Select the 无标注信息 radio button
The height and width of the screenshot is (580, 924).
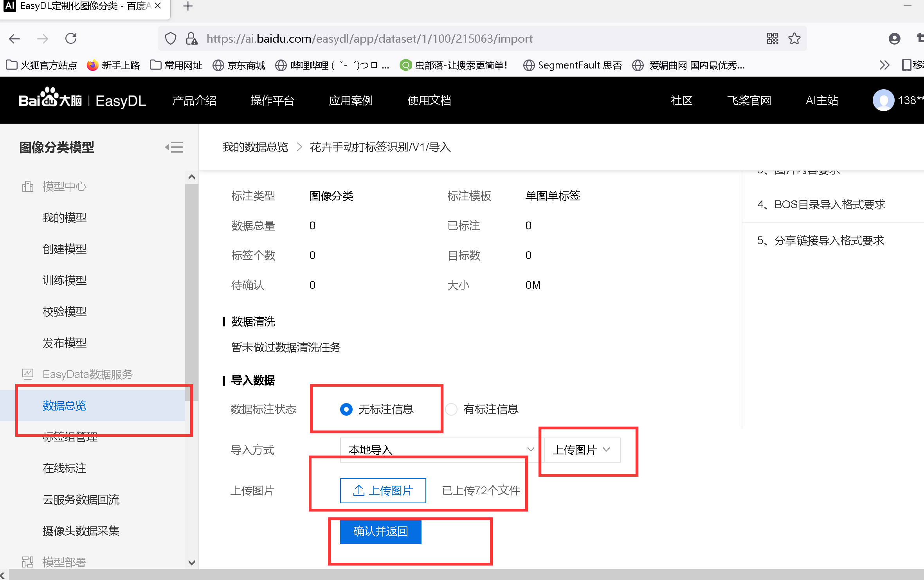[346, 409]
